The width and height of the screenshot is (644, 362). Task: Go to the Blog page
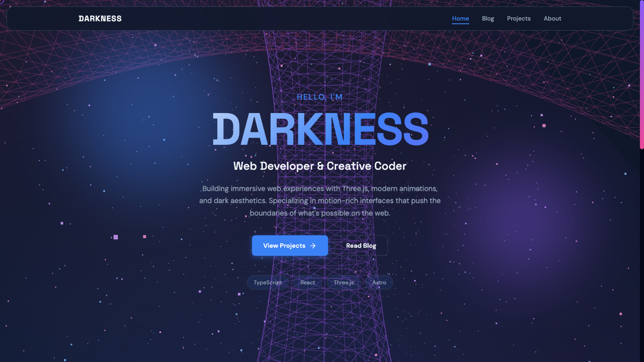pos(488,19)
